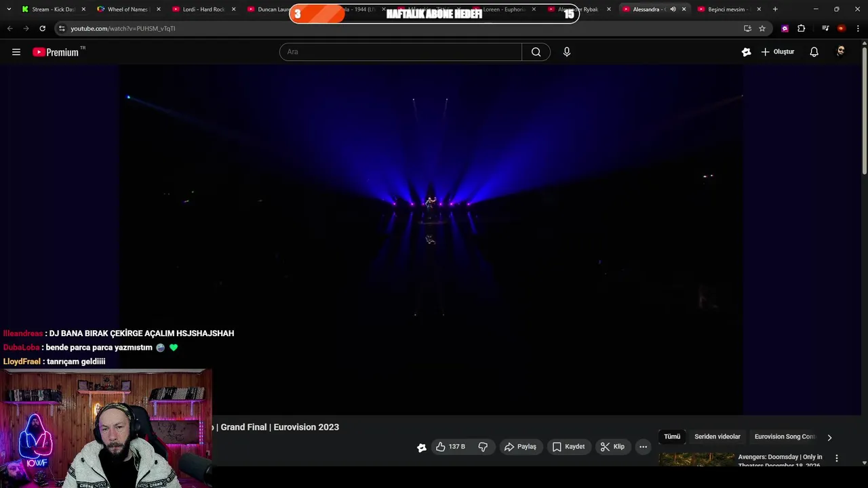The image size is (868, 488).
Task: Start voice search with the microphone icon
Action: [567, 52]
